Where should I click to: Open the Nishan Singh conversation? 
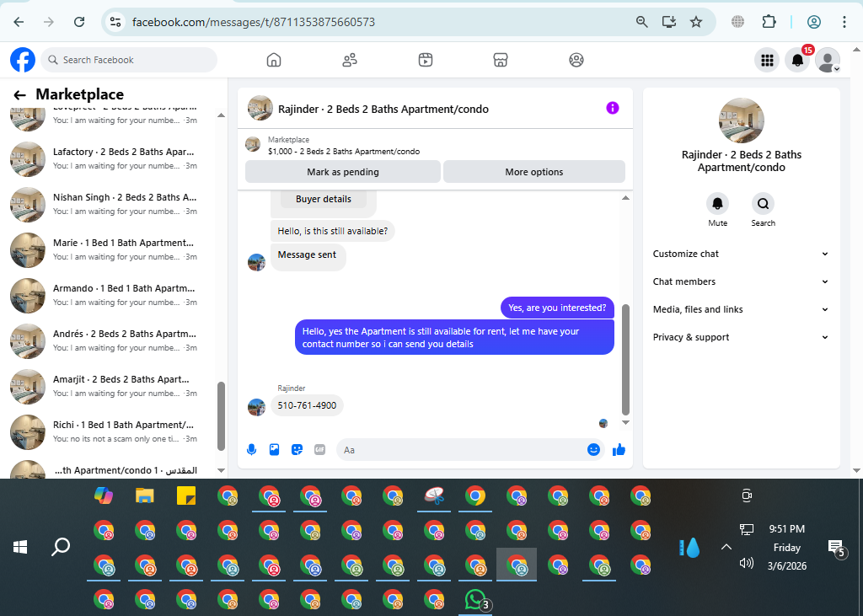click(110, 204)
